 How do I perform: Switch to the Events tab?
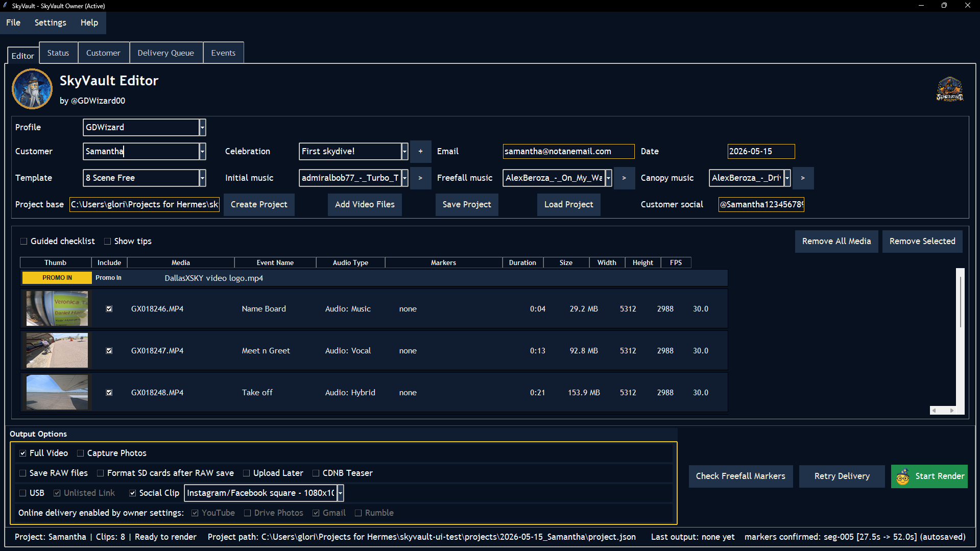(223, 53)
